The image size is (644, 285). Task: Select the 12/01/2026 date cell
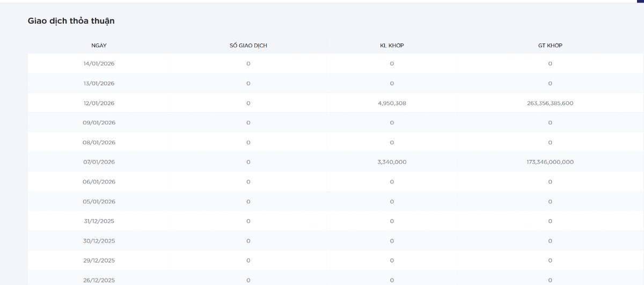[x=99, y=103]
